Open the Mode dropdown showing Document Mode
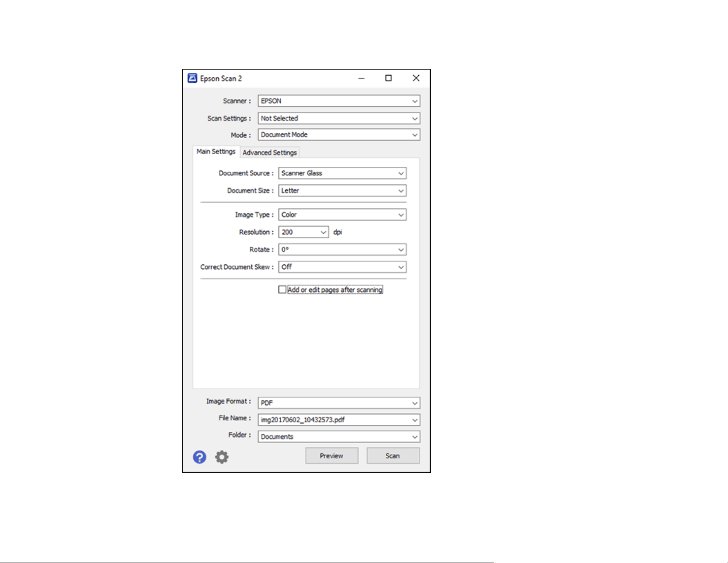 [339, 135]
